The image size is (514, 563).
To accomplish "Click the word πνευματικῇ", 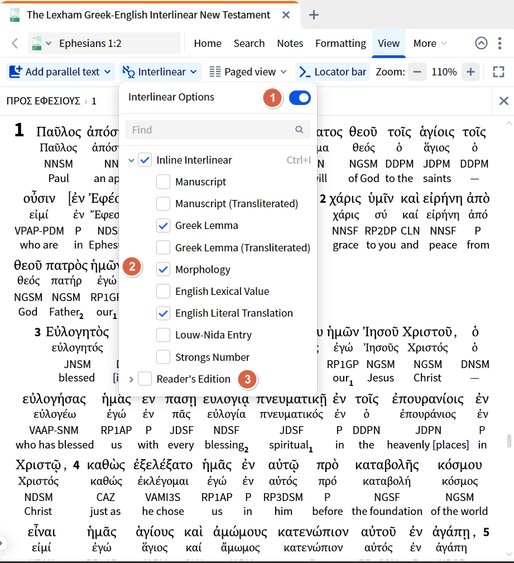I will click(x=291, y=399).
